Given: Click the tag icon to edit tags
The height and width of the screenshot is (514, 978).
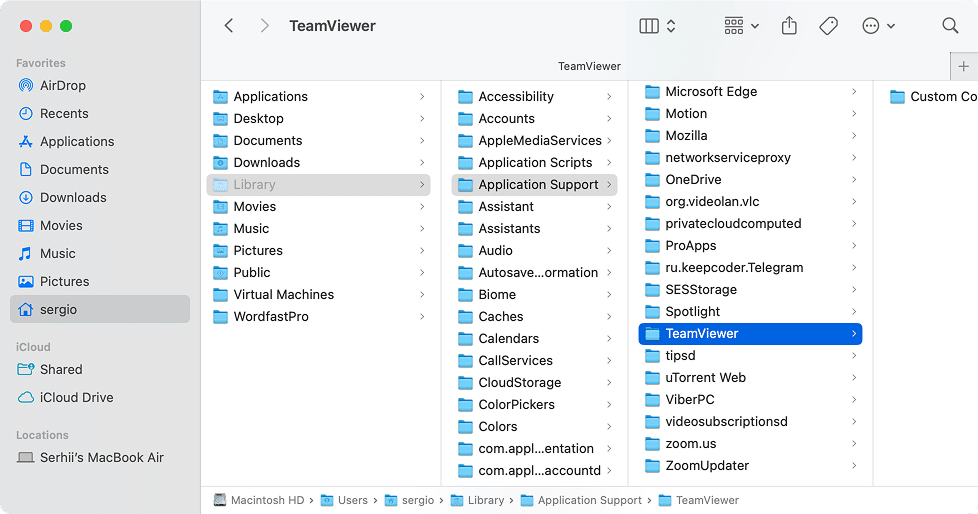Looking at the screenshot, I should pos(828,26).
